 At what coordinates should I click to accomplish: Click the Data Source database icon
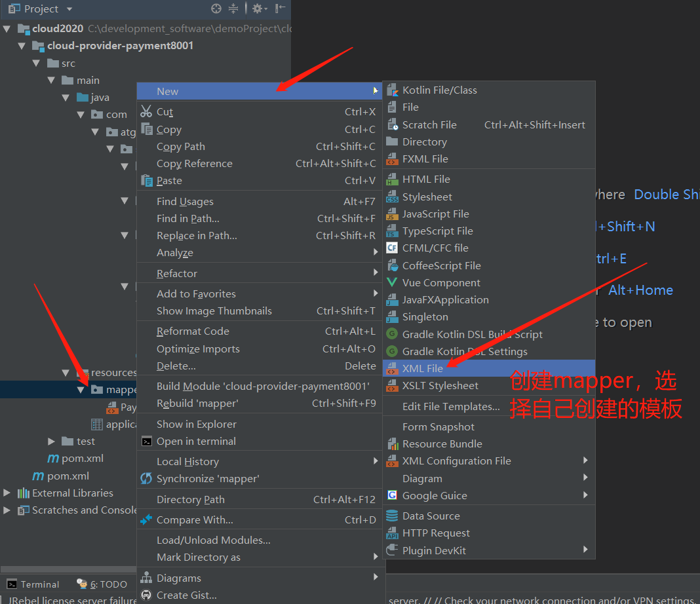point(393,516)
